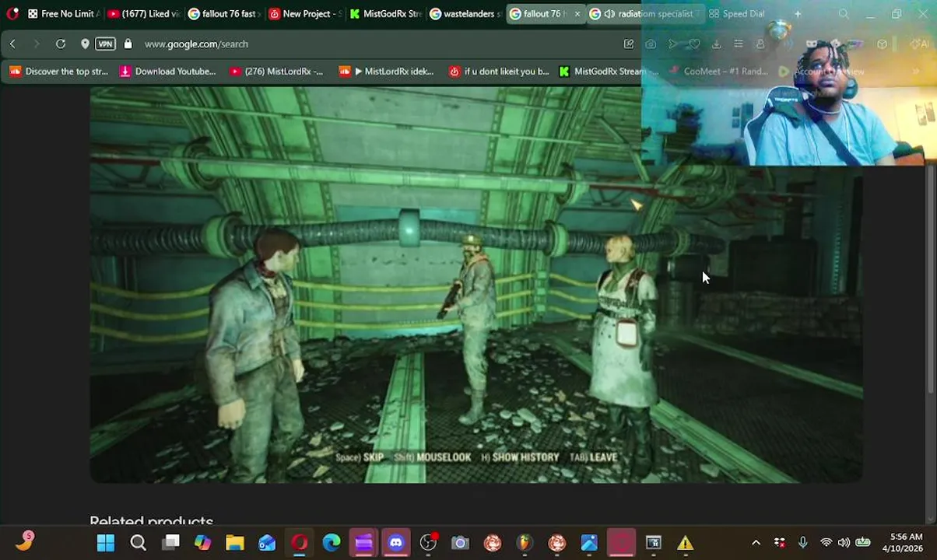Reload the page with the refresh icon
The width and height of the screenshot is (937, 560).
pyautogui.click(x=61, y=44)
